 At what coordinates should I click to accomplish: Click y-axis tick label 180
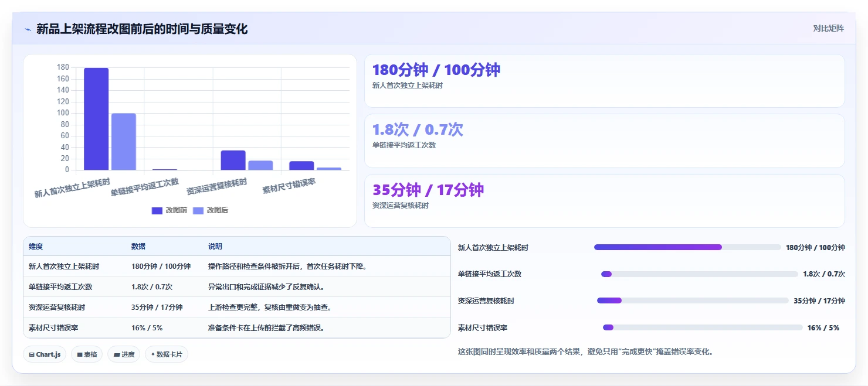pos(63,67)
